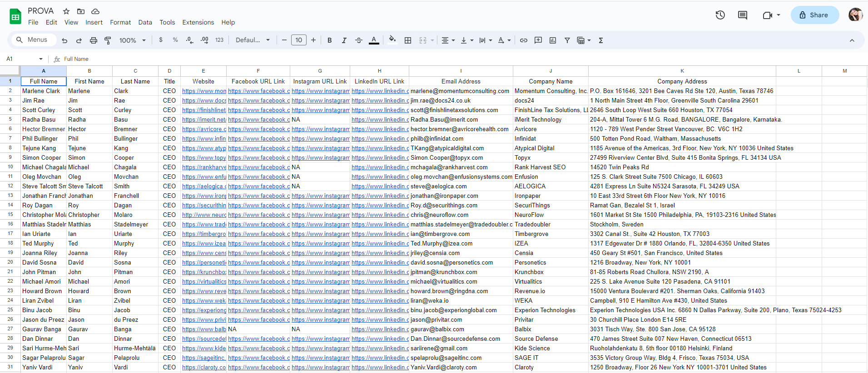This screenshot has width=868, height=373.
Task: Click the Google Sheets home logo
Action: click(x=15, y=17)
